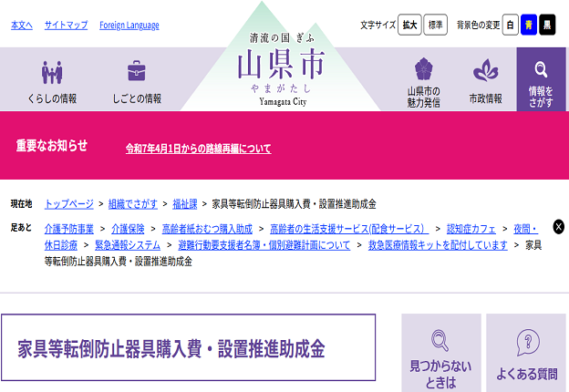Screen dimensions: 569x392
Task: Open 市政情報 leaf icon menu
Action: coord(485,71)
